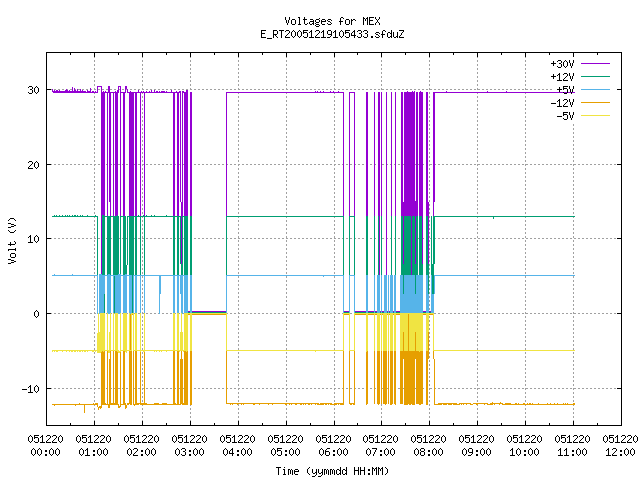Click the +12V legend label
The image size is (640, 480).
(x=562, y=77)
